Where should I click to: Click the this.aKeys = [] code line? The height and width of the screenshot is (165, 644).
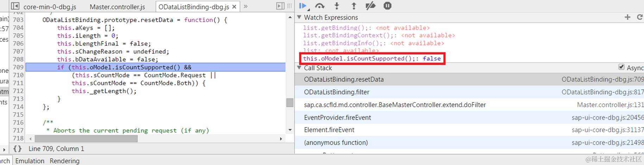point(86,28)
